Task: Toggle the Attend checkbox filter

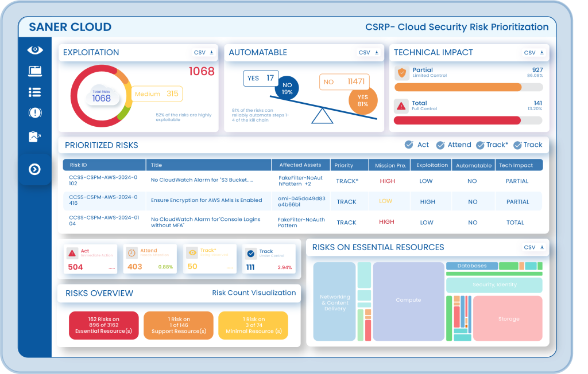Action: point(440,145)
